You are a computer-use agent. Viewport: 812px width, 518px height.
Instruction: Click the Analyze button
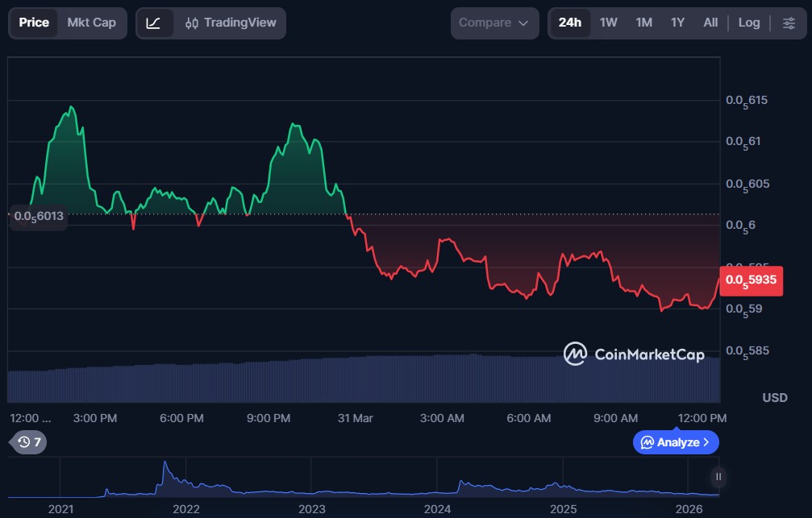[675, 442]
